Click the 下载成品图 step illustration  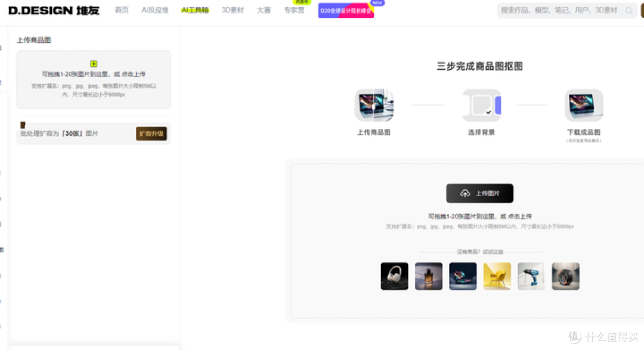tap(584, 106)
